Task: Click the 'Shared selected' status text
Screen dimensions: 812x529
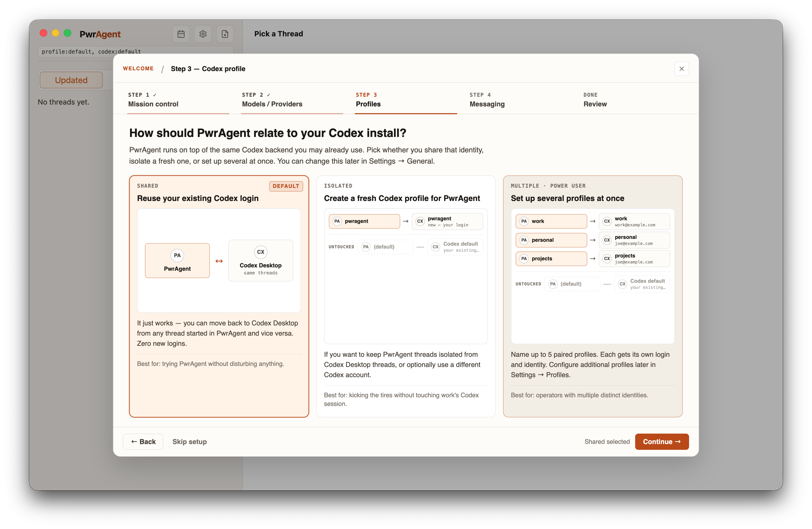Action: pyautogui.click(x=607, y=442)
